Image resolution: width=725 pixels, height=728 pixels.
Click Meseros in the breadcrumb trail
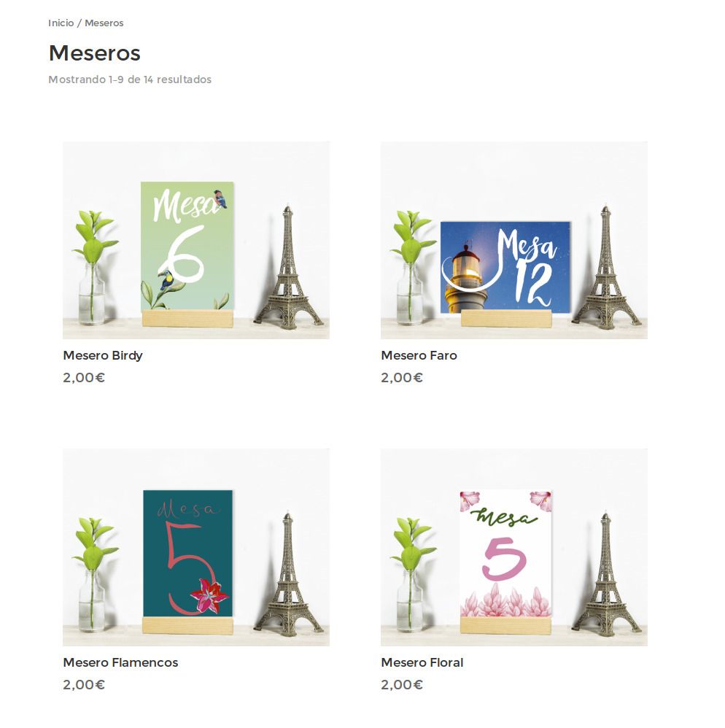tap(104, 23)
